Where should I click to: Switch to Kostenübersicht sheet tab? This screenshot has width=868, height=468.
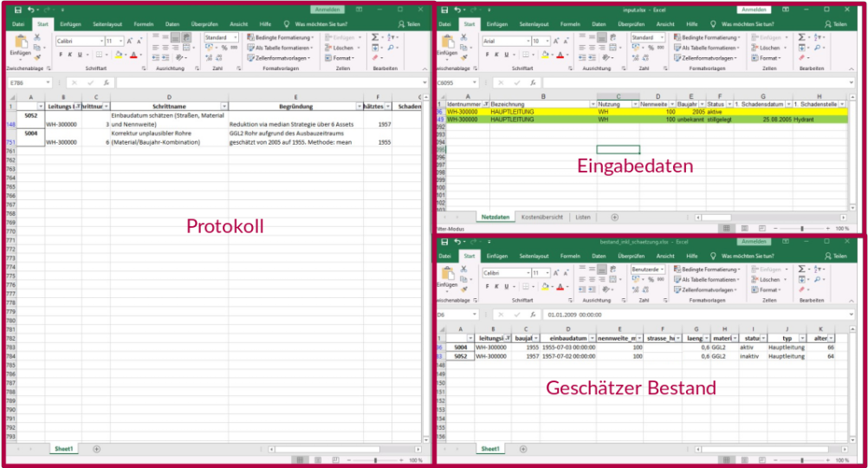tap(542, 218)
